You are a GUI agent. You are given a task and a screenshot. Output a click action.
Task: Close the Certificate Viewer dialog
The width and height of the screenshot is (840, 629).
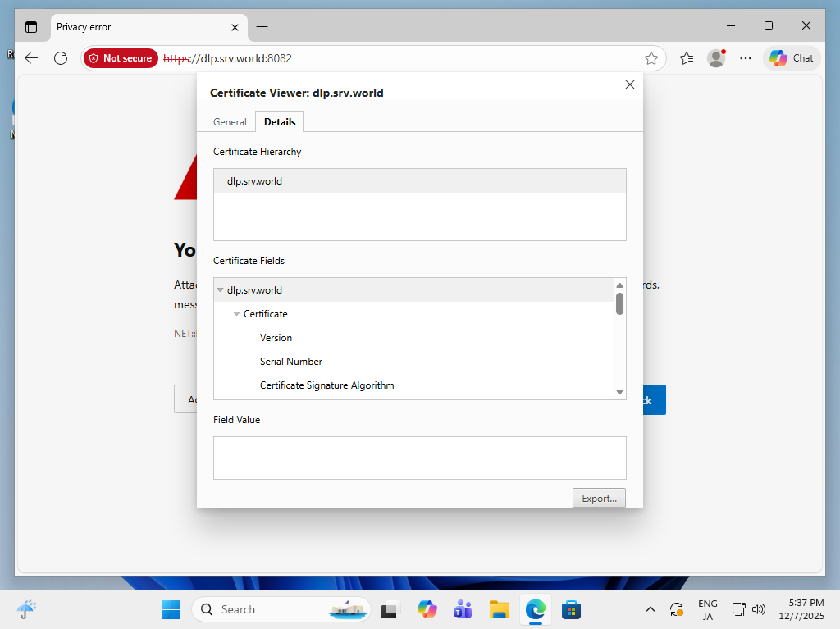pyautogui.click(x=630, y=84)
